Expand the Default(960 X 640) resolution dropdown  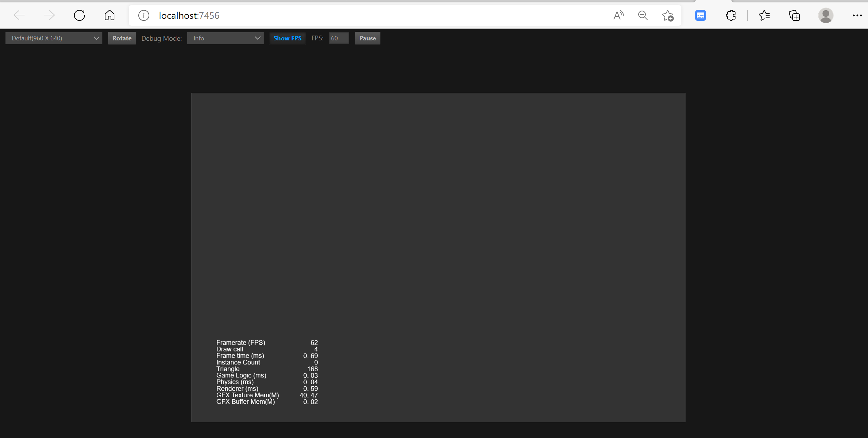(x=54, y=38)
